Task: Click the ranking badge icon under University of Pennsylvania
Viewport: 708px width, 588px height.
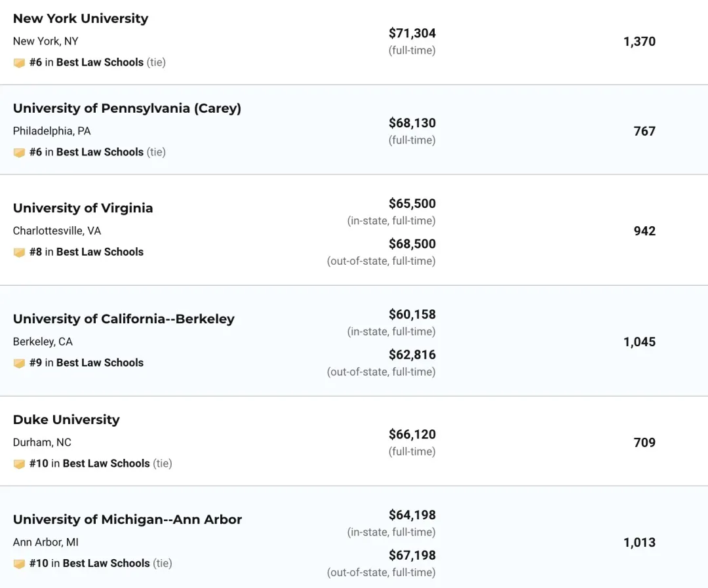Action: click(19, 153)
